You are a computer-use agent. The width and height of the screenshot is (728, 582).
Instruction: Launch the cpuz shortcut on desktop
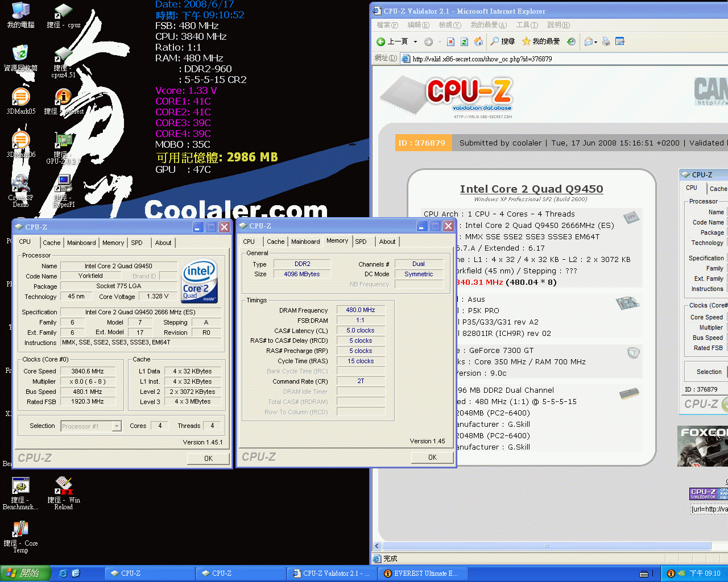[63, 15]
